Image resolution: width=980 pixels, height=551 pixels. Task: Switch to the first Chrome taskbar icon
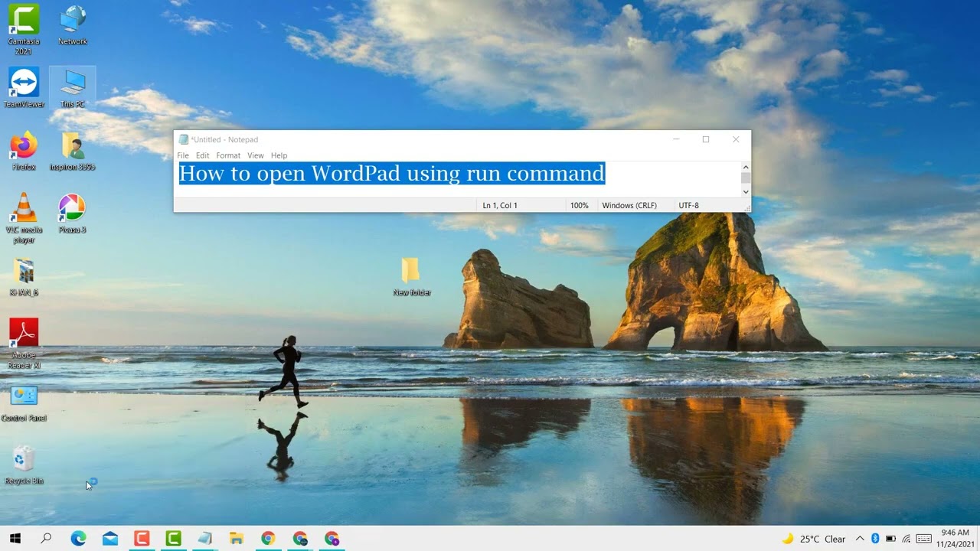[268, 538]
